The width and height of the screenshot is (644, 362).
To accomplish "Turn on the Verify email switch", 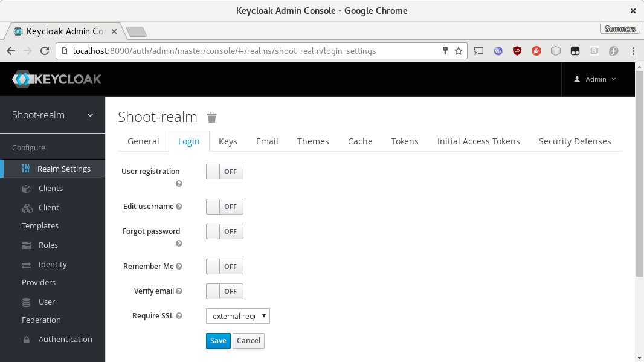I will [x=224, y=291].
